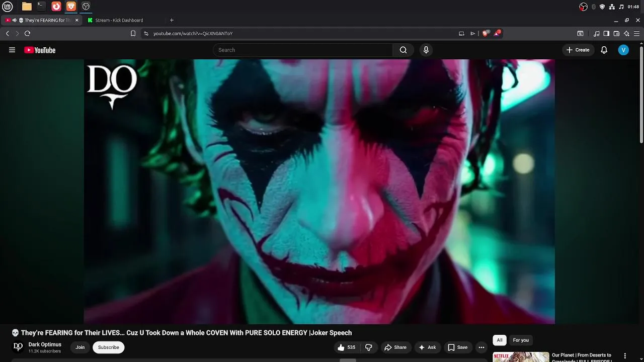Open the Linux Mint start menu
This screenshot has width=644, height=362.
[8, 7]
